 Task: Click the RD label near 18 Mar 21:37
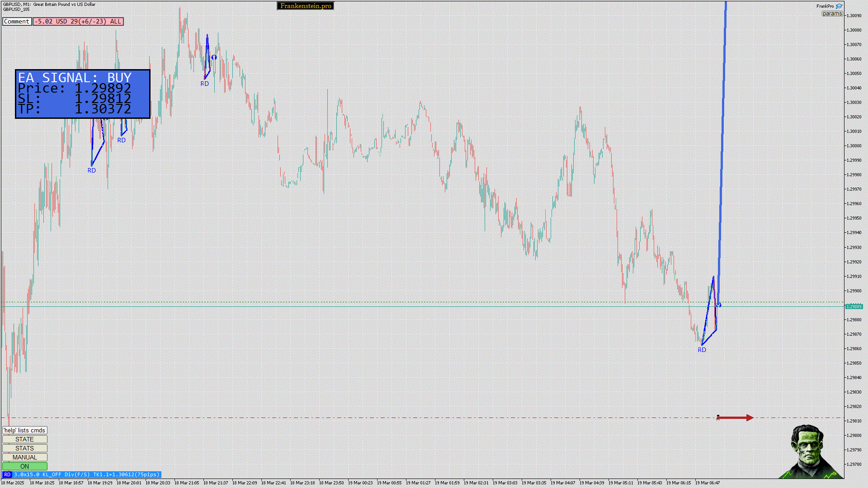(x=204, y=84)
